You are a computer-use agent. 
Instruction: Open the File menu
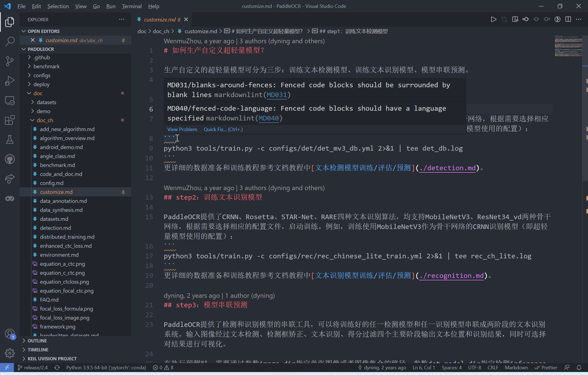[x=21, y=6]
